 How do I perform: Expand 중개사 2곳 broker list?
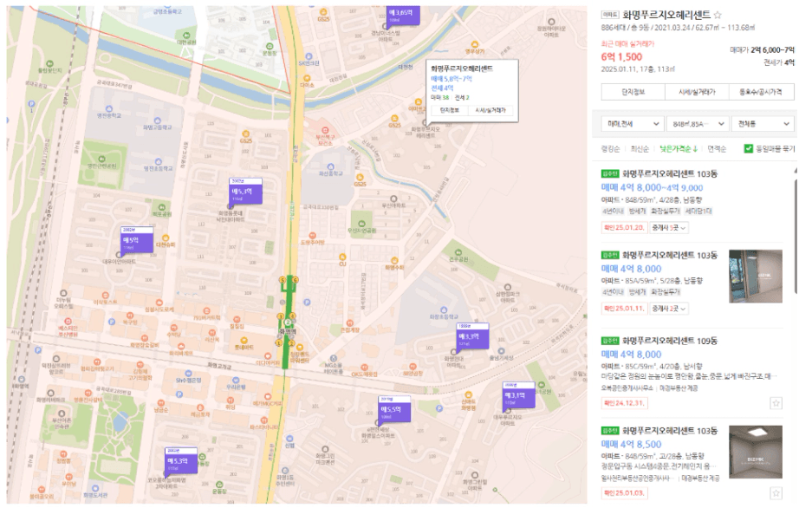668,309
